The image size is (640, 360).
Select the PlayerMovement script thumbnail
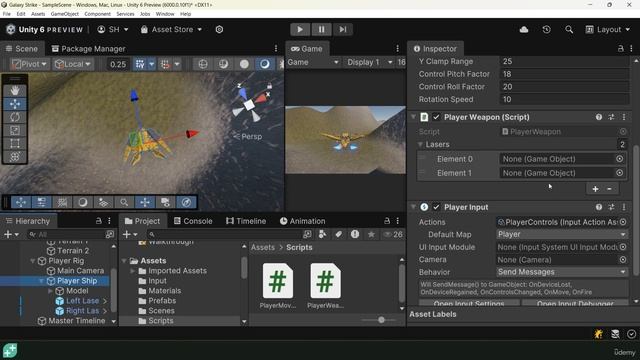tap(278, 286)
